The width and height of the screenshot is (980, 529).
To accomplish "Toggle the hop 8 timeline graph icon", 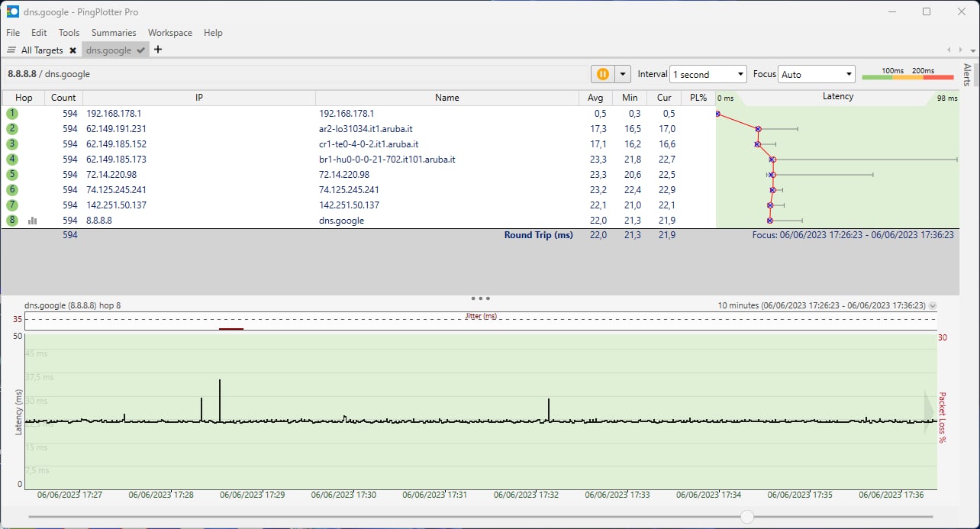I will click(x=33, y=221).
